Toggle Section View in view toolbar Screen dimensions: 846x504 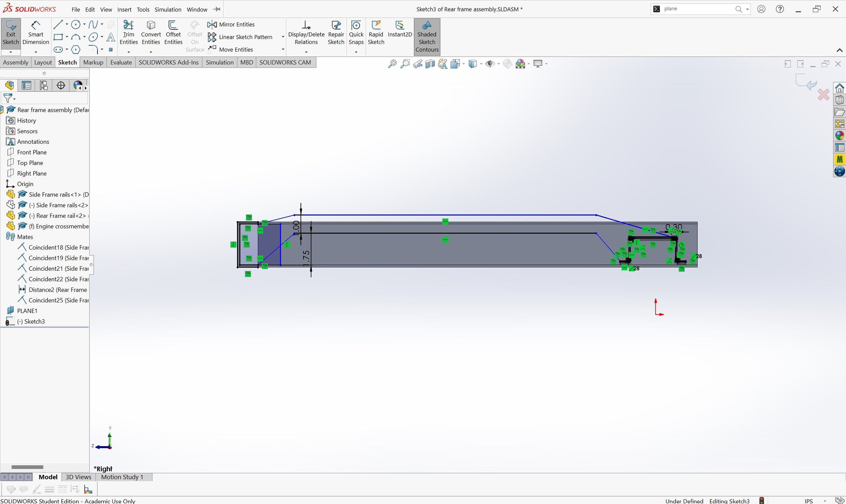coord(430,64)
